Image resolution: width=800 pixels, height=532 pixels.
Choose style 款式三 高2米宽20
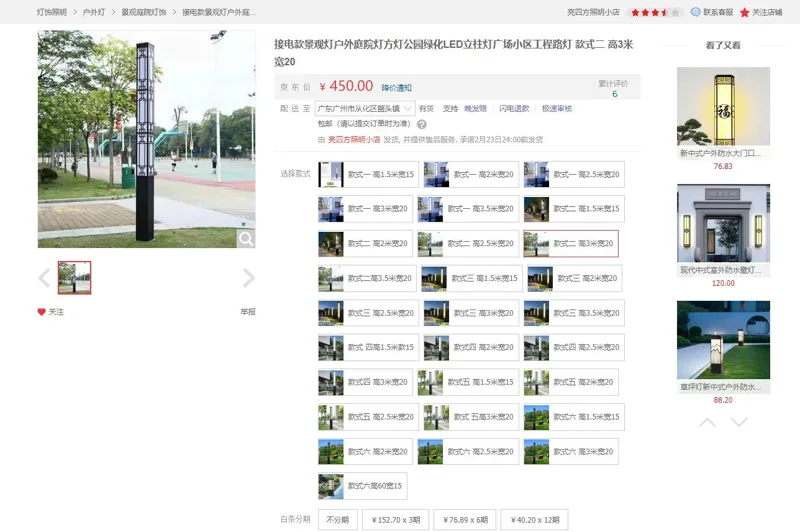[x=574, y=278]
